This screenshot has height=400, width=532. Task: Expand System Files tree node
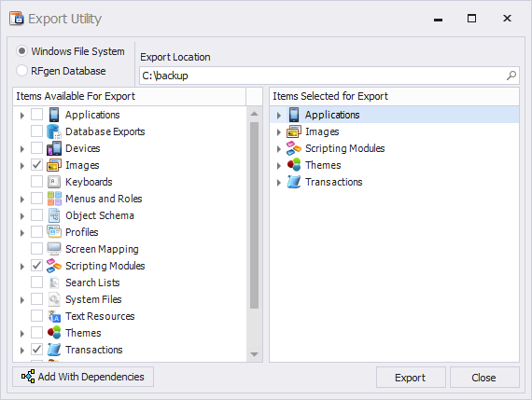[22, 300]
